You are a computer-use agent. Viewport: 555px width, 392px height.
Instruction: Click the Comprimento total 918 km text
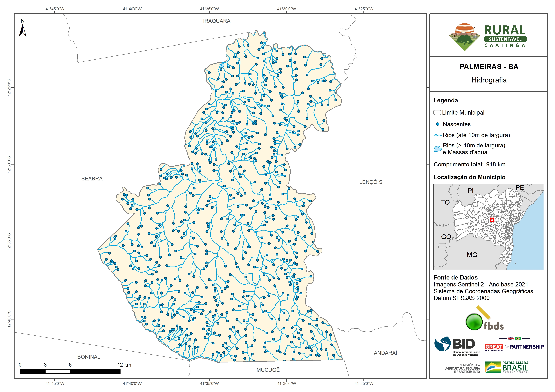(x=469, y=164)
